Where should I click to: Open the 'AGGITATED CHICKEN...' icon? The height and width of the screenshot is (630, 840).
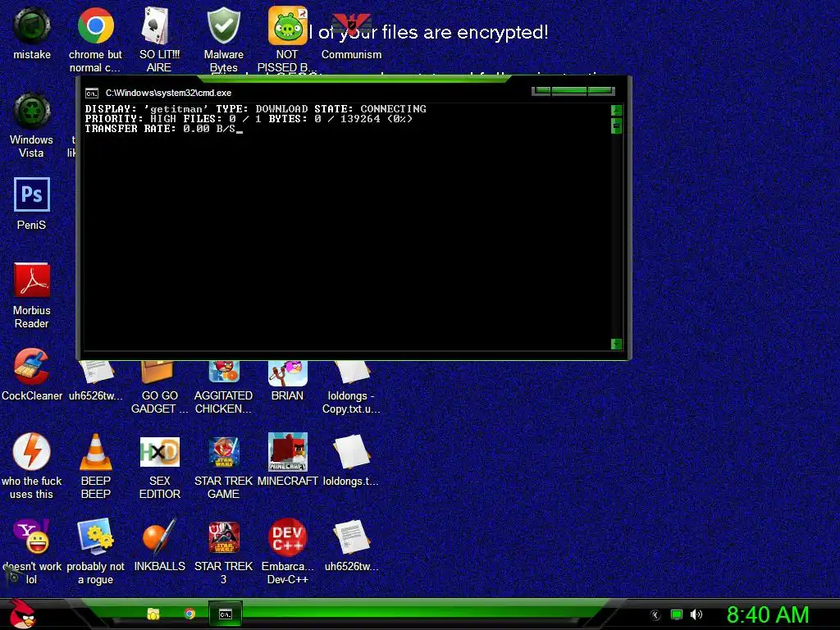tap(223, 373)
